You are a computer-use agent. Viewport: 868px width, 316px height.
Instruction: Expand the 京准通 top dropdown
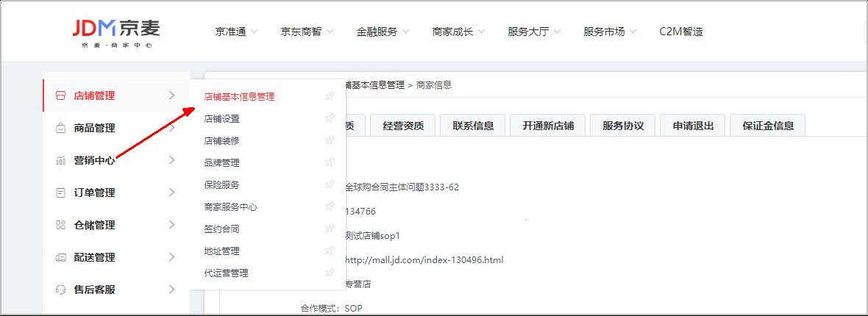pos(236,32)
